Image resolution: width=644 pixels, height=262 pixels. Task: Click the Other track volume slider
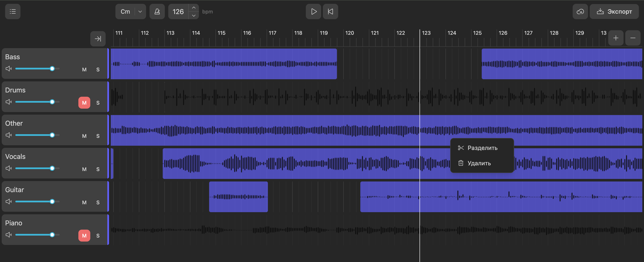[37, 135]
